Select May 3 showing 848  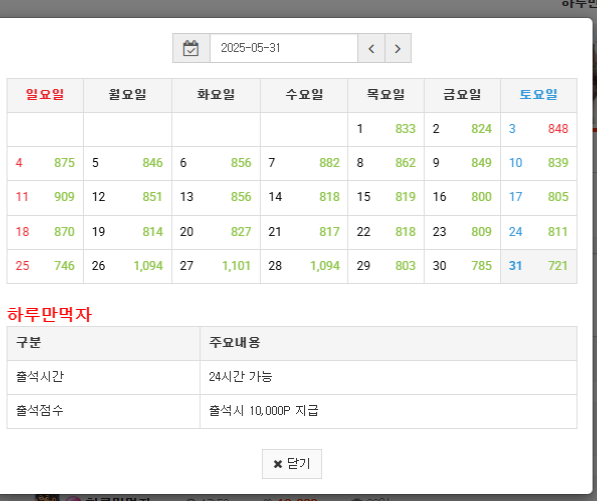[539, 129]
